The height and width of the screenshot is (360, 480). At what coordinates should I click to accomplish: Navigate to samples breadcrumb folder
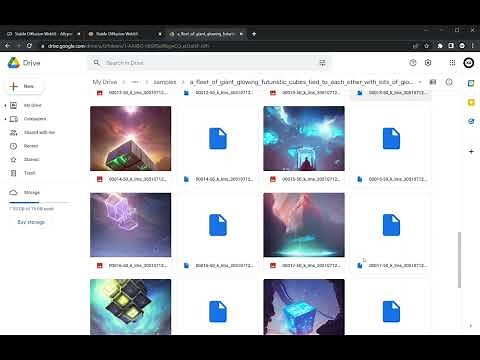pyautogui.click(x=165, y=82)
